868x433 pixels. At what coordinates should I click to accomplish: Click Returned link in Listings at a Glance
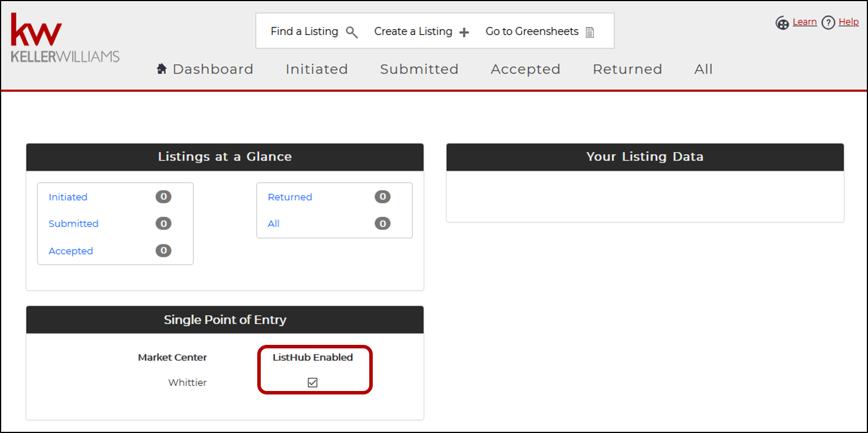click(290, 197)
